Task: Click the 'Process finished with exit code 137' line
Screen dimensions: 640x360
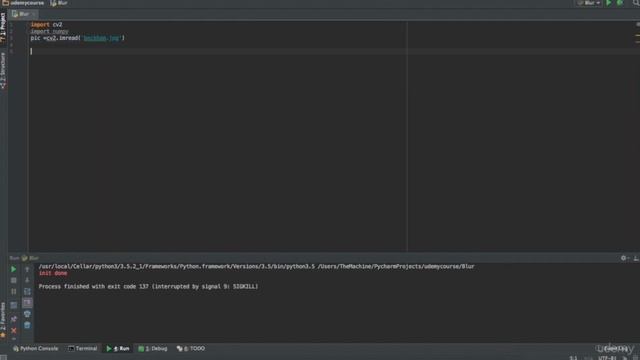Action: [148, 287]
